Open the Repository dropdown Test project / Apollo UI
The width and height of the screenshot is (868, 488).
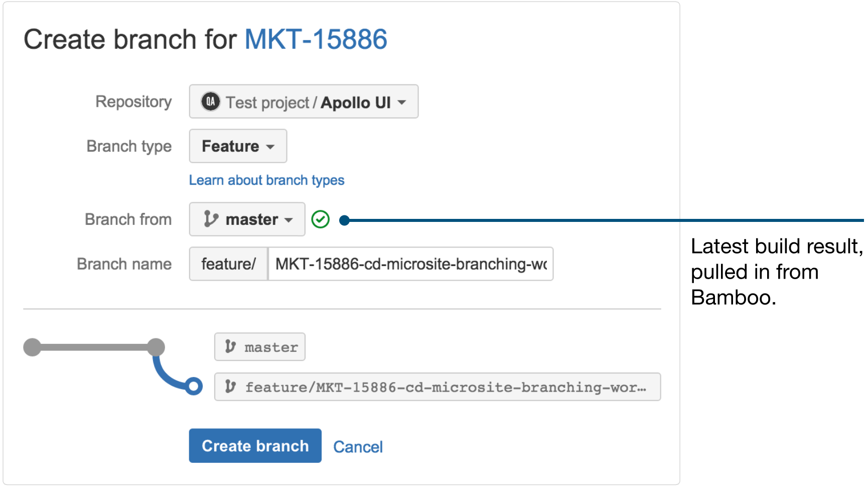tap(303, 102)
